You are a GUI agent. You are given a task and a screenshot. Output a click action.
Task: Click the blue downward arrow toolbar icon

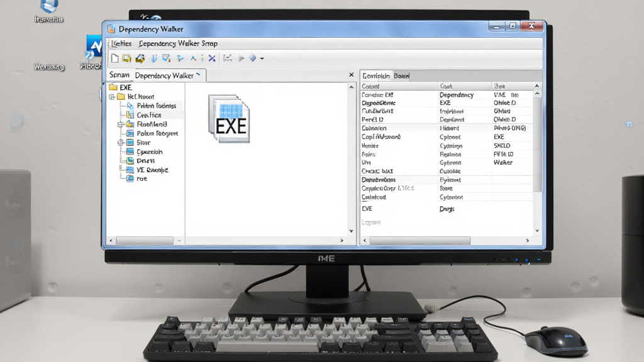coord(153,58)
